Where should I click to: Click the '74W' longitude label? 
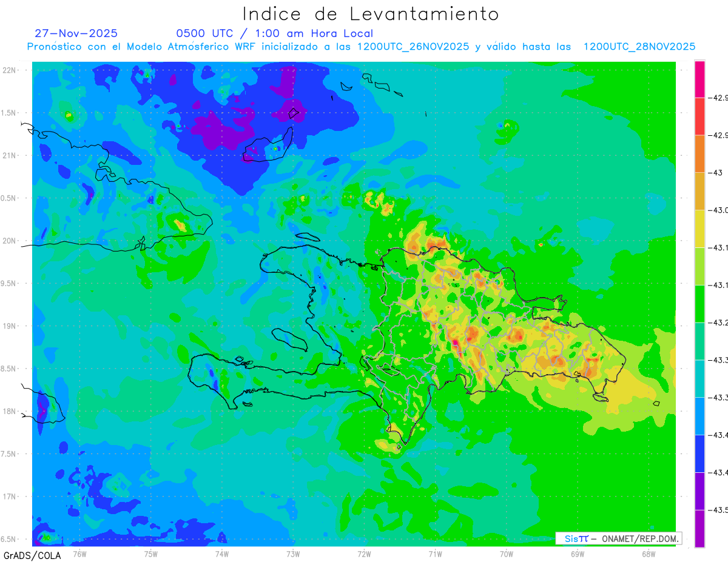pos(221,554)
